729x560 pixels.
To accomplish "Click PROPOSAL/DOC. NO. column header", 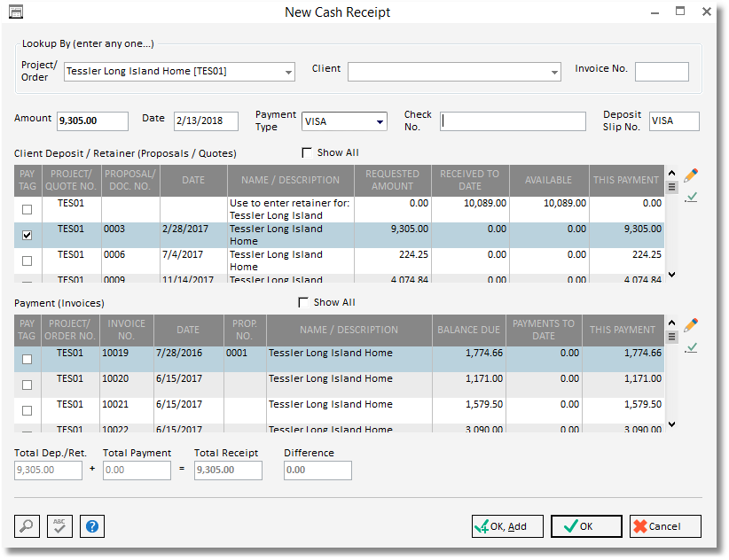I will coord(130,180).
